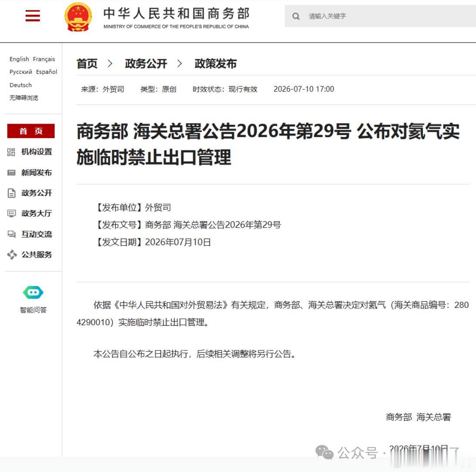476x472 pixels.
Task: Click the 类型:原创 text
Action: click(x=158, y=89)
